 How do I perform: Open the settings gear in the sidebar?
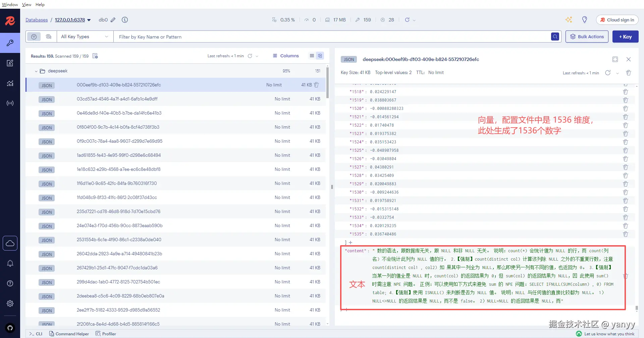coord(10,303)
